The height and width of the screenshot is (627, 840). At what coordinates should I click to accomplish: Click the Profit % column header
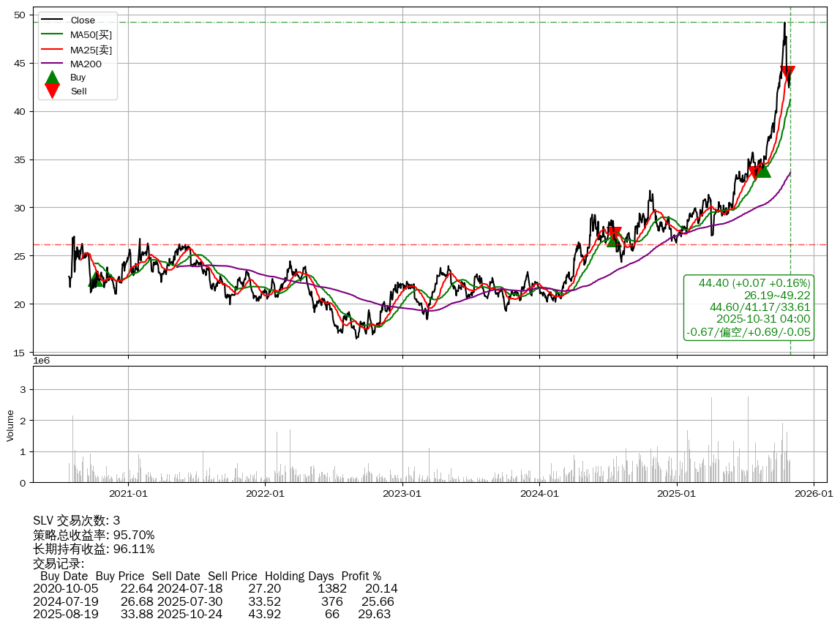361,577
